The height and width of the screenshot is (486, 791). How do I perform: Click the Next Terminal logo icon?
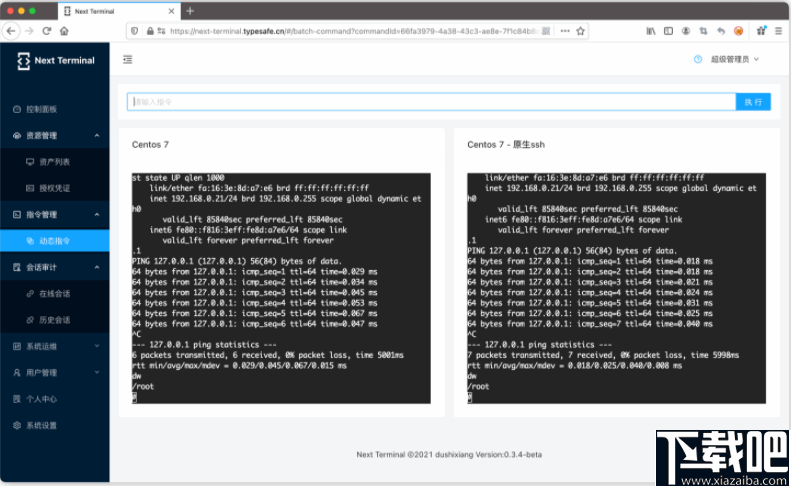tap(23, 61)
